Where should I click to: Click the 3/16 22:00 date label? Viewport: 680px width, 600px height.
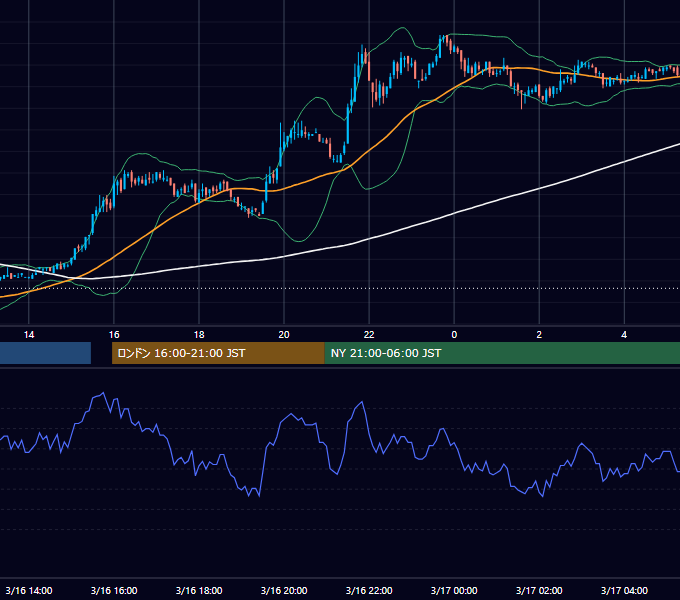click(x=369, y=590)
